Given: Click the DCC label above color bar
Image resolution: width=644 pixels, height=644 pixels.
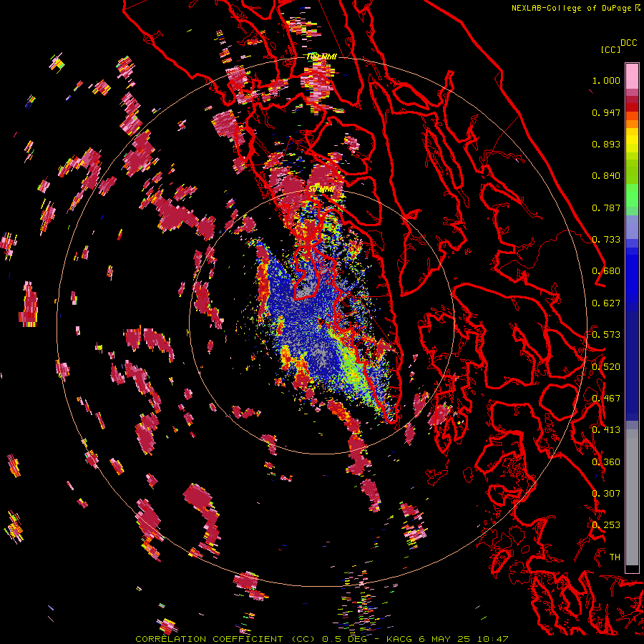Looking at the screenshot, I should coord(628,43).
